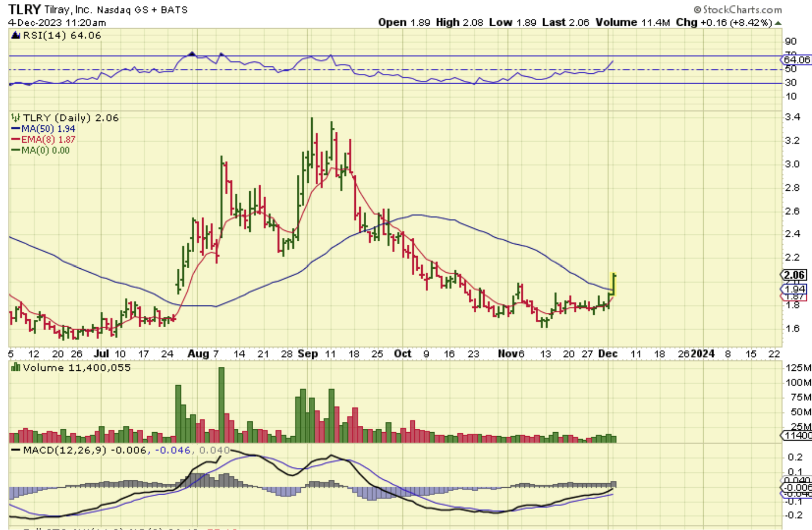812x530 pixels.
Task: Click the Sep label on date axis
Action: pos(307,354)
